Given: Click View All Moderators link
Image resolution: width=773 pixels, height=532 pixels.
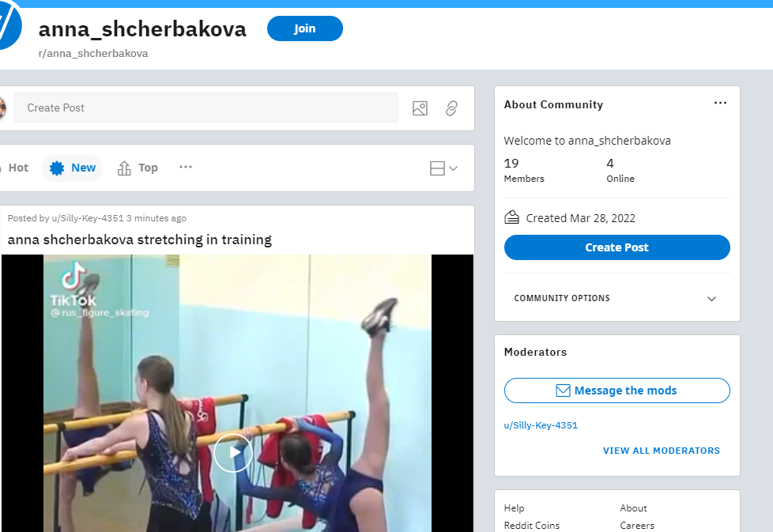Looking at the screenshot, I should [x=661, y=451].
